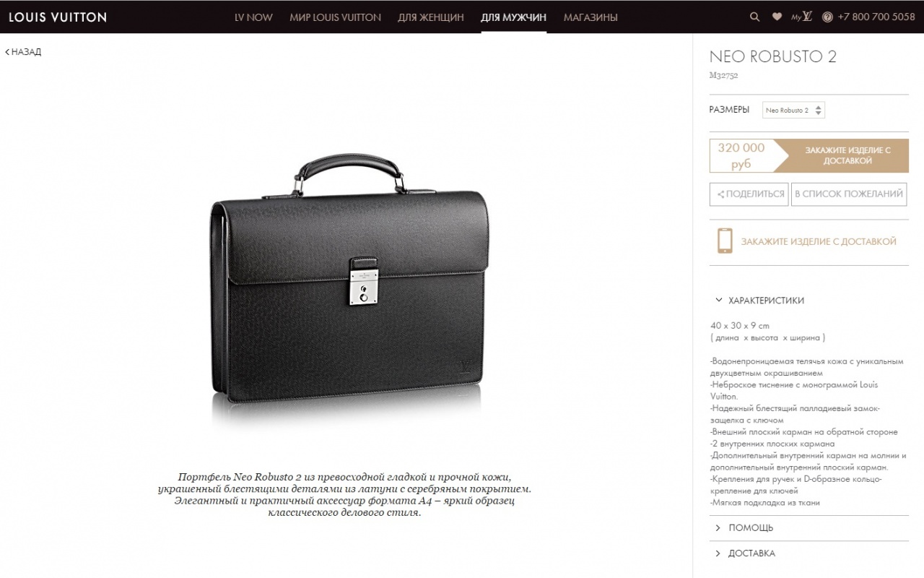
Task: Add to wishlist with В СПИСОК ПОЖЕЛАНИЙ
Action: tap(849, 194)
